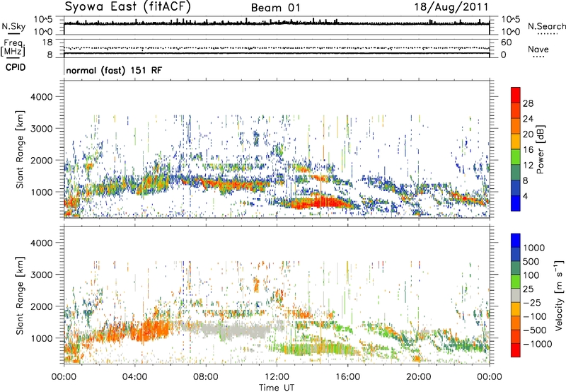Click the '04:00' time tick label
566x392 pixels.
point(134,377)
